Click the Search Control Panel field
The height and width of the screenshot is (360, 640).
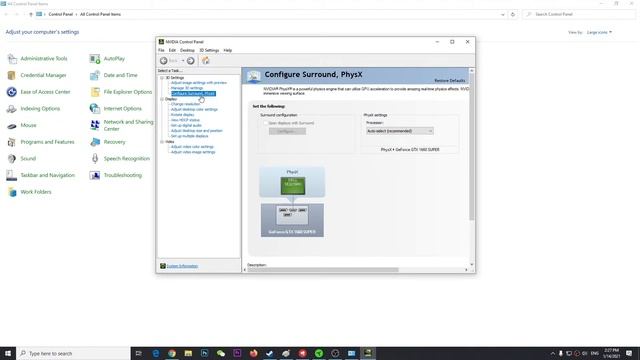click(580, 14)
